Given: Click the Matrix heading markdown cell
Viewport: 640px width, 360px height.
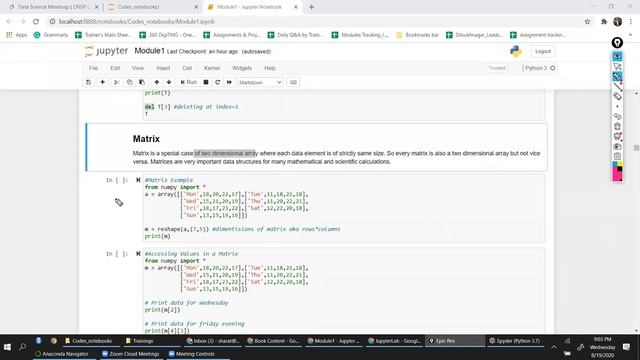Looking at the screenshot, I should [x=317, y=147].
